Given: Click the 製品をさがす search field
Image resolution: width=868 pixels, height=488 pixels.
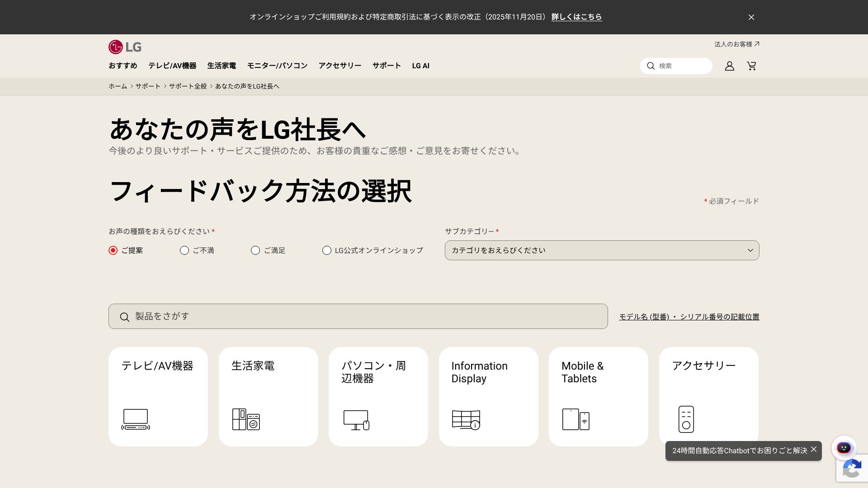Looking at the screenshot, I should [358, 316].
